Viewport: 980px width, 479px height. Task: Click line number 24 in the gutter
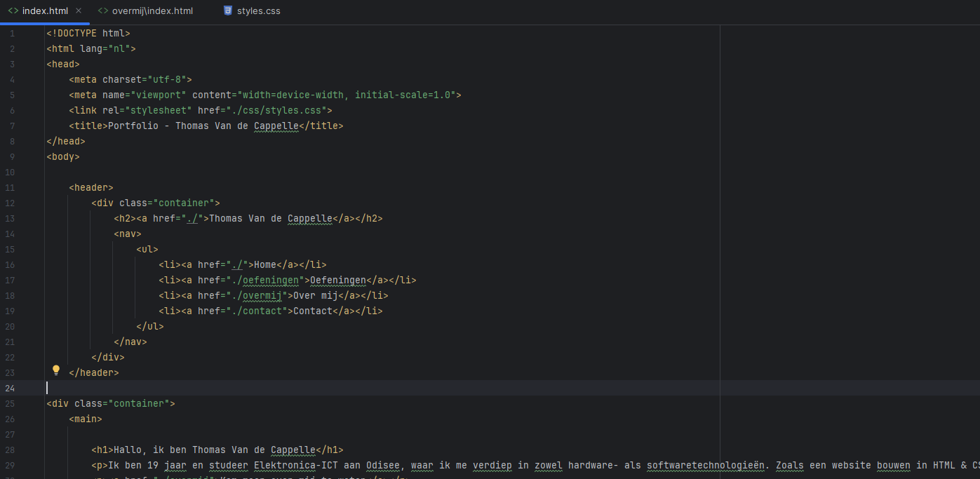click(x=10, y=388)
